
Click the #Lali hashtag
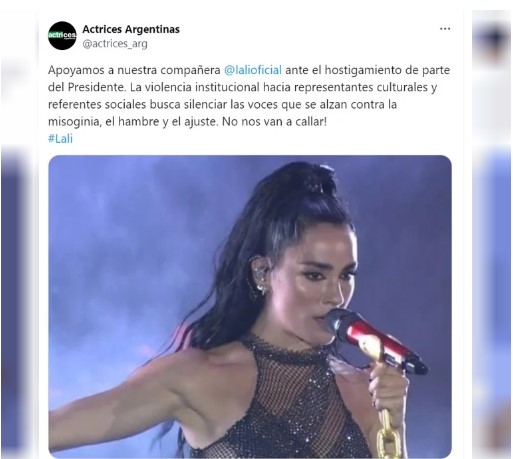60,138
